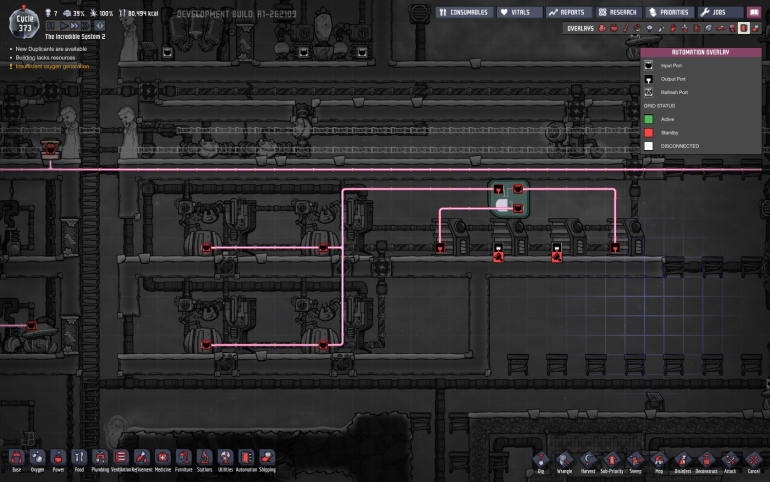Click the duplicant count 7 indicator
This screenshot has height=482, width=770.
pyautogui.click(x=51, y=13)
